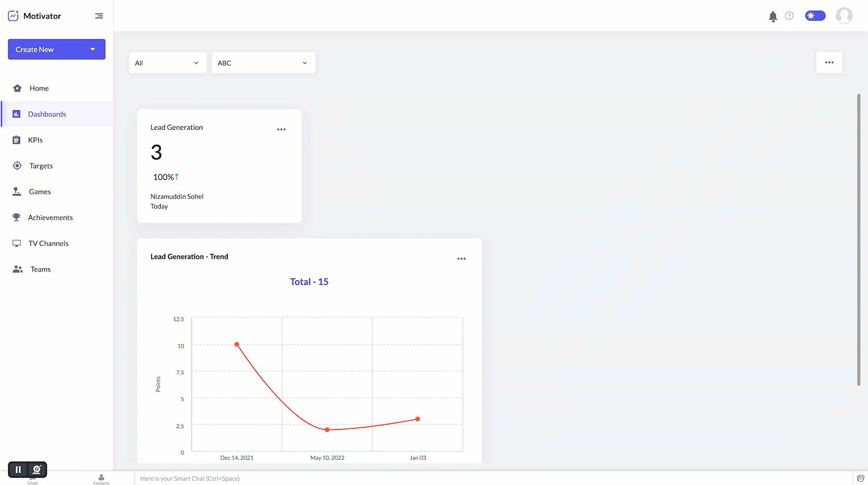This screenshot has height=485, width=868.
Task: Open the Chats tab
Action: click(33, 481)
